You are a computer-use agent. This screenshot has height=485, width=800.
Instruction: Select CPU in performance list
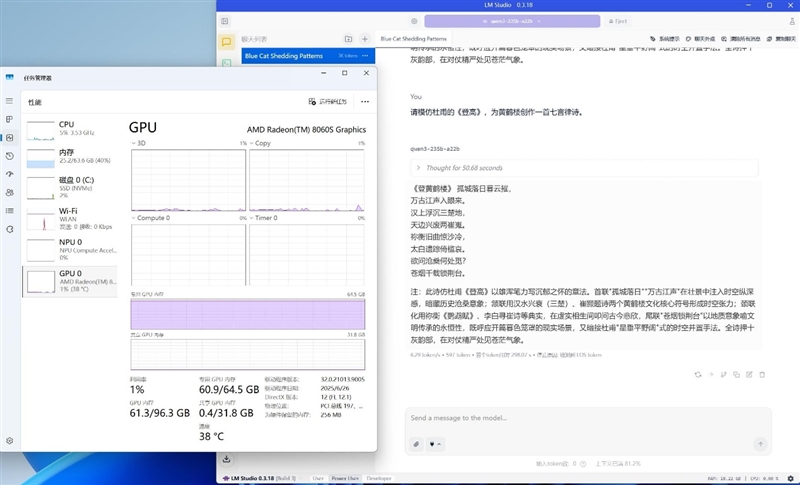pos(70,127)
